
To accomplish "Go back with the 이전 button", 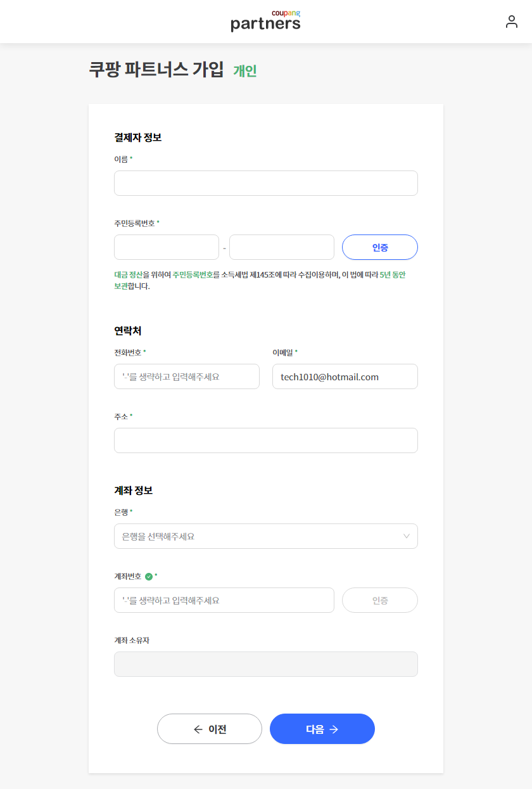I will 210,729.
